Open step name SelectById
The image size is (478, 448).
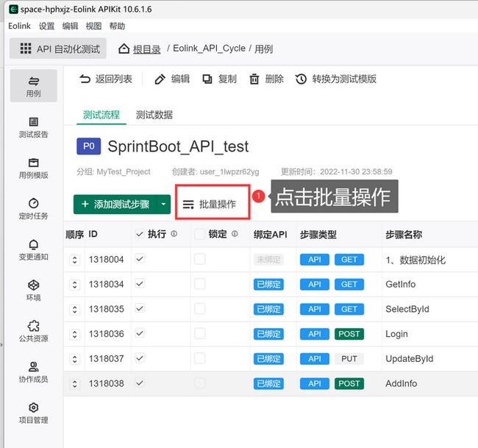[x=407, y=309]
